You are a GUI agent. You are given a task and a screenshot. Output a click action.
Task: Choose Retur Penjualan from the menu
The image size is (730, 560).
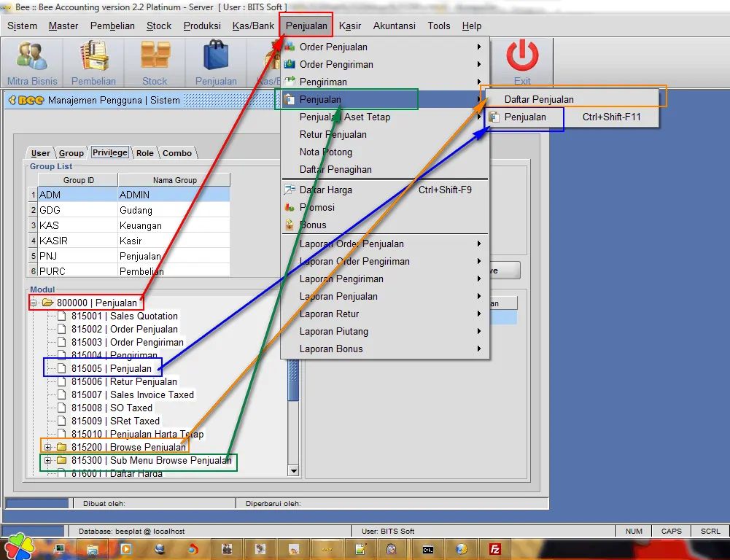[384, 134]
